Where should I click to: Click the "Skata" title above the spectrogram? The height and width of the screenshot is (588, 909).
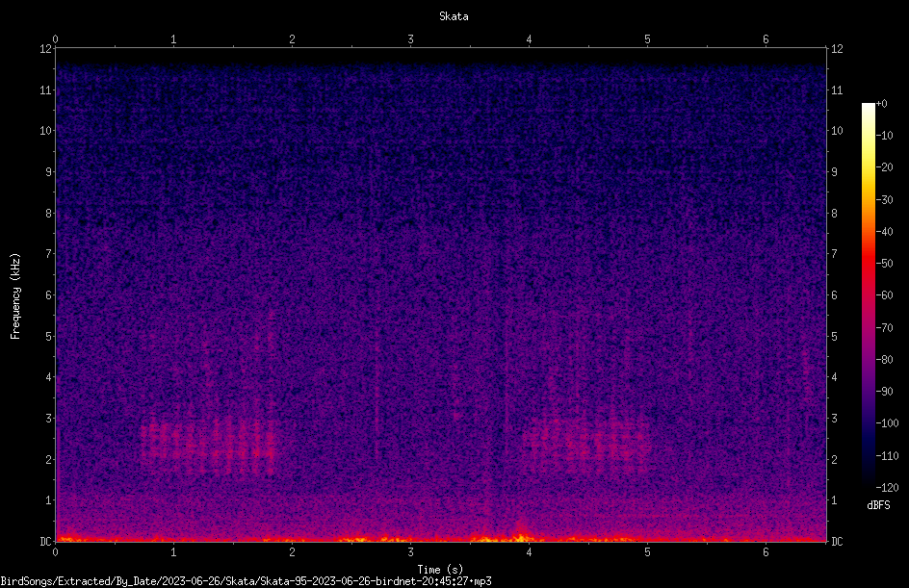pos(454,16)
